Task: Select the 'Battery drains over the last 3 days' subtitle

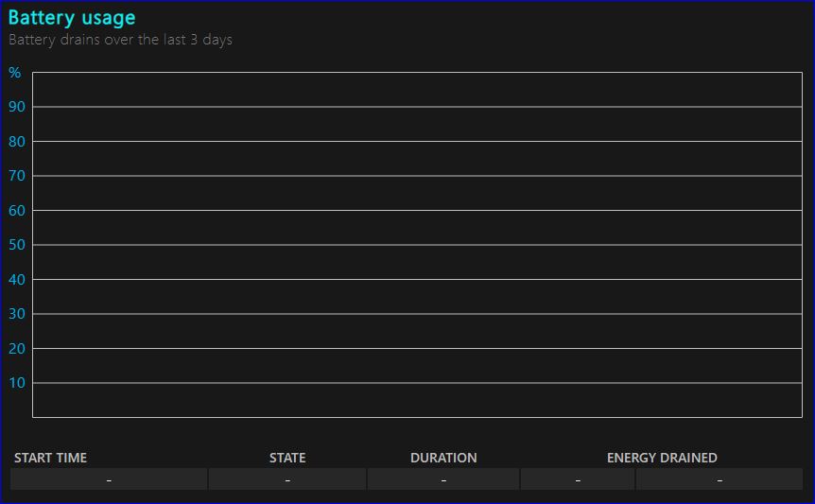Action: click(120, 40)
